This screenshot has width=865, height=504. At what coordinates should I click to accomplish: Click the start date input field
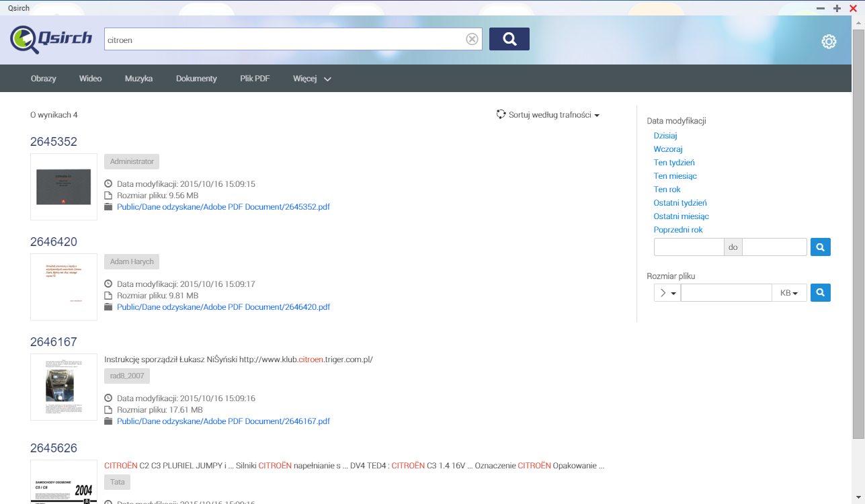tap(689, 247)
